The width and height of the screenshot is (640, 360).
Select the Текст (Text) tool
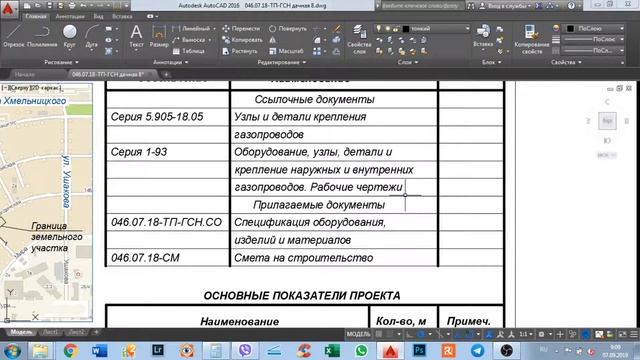(136, 36)
